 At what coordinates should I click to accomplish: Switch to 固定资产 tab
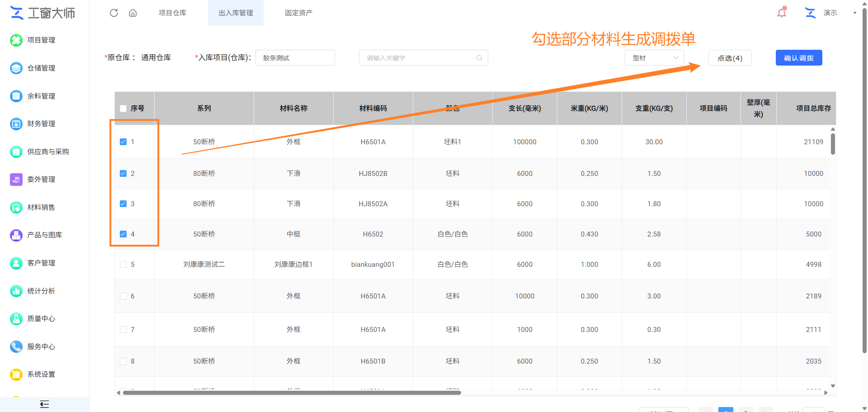(x=298, y=13)
